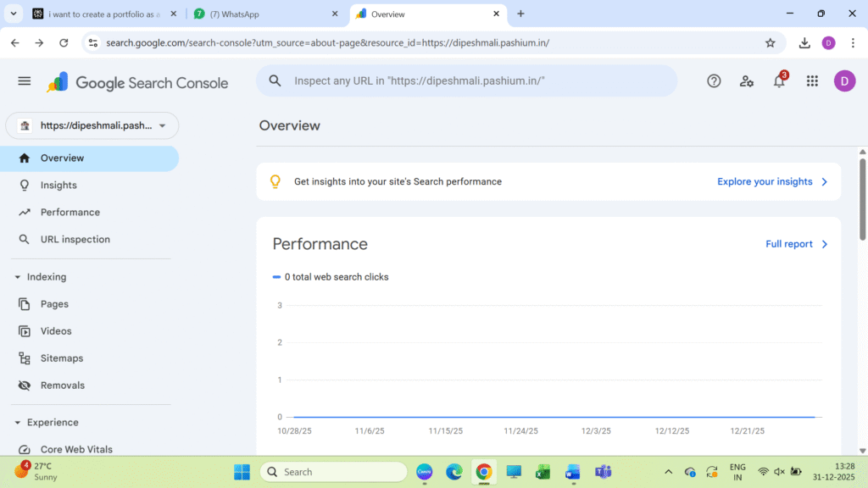
Task: Collapse the Indexing section
Action: pos(18,277)
